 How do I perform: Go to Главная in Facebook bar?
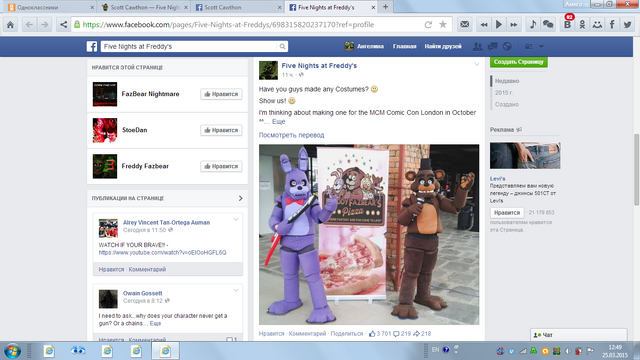point(404,46)
